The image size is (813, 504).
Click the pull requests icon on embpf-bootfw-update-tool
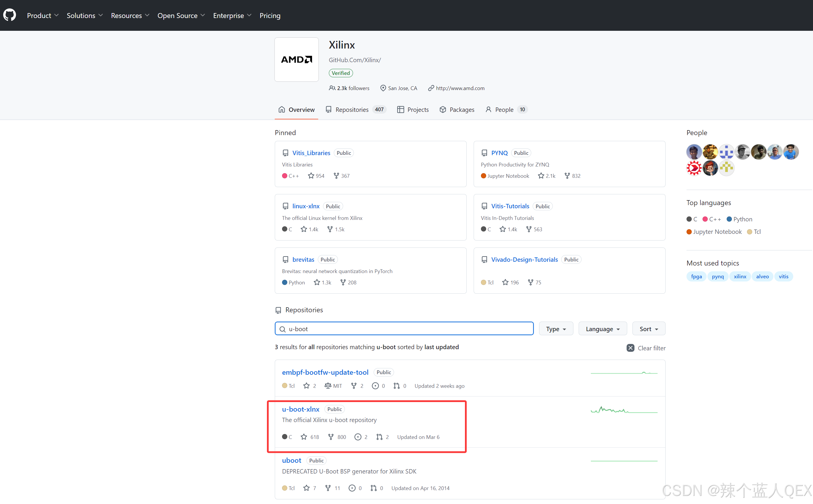(396, 386)
